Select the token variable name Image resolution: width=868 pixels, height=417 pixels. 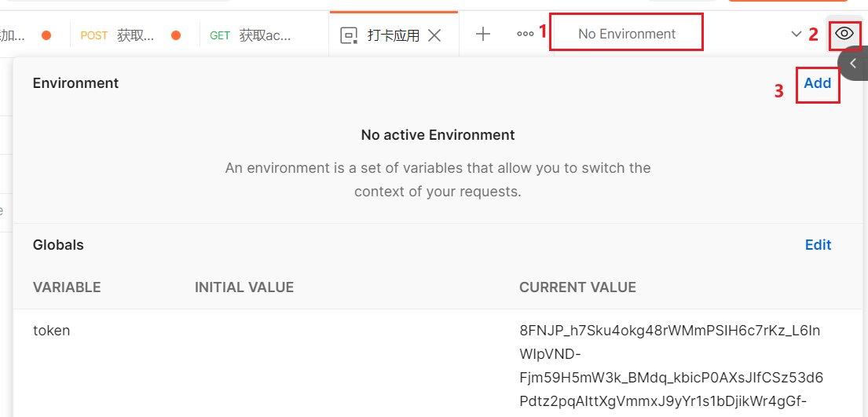[x=51, y=331]
